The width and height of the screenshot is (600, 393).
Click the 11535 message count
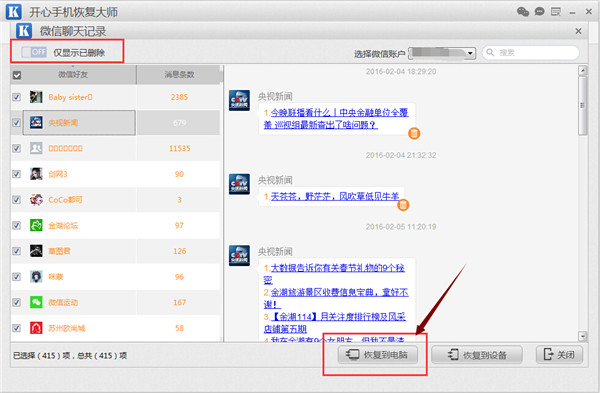click(179, 148)
